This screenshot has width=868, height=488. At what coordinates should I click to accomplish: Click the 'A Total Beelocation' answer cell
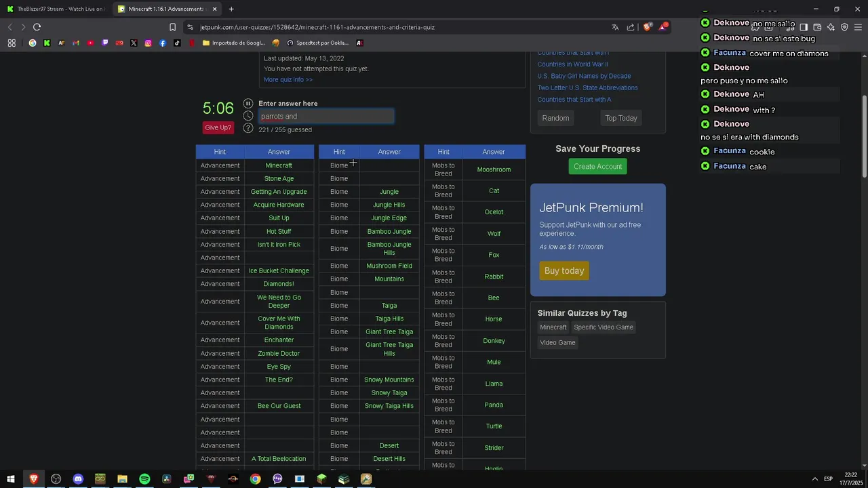(279, 459)
